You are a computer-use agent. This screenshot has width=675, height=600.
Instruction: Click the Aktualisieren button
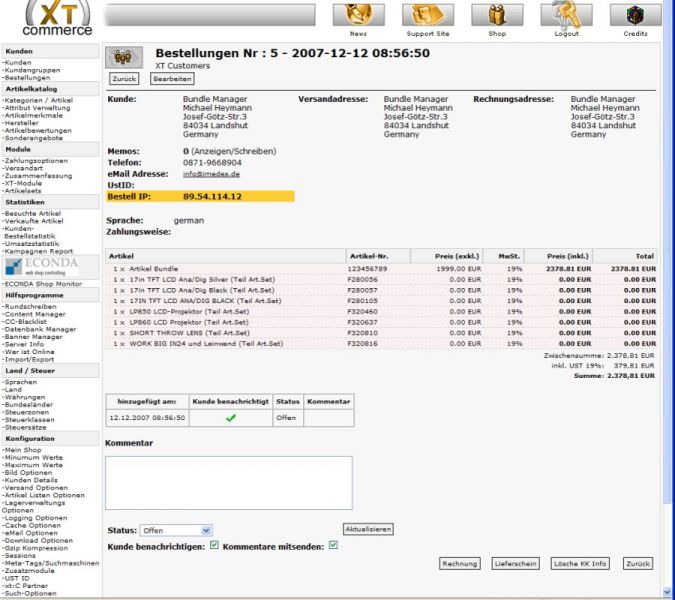click(368, 529)
